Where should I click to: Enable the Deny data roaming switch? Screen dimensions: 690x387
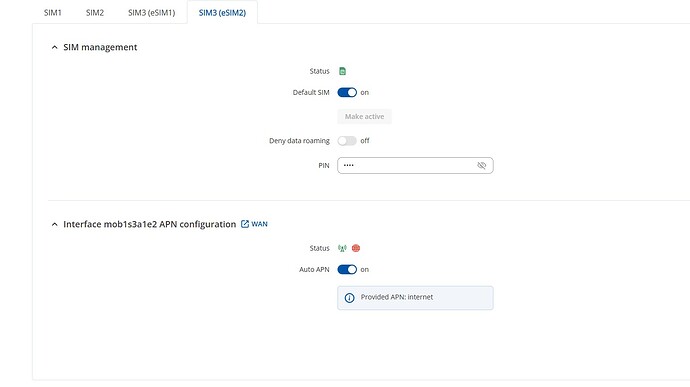(x=347, y=141)
